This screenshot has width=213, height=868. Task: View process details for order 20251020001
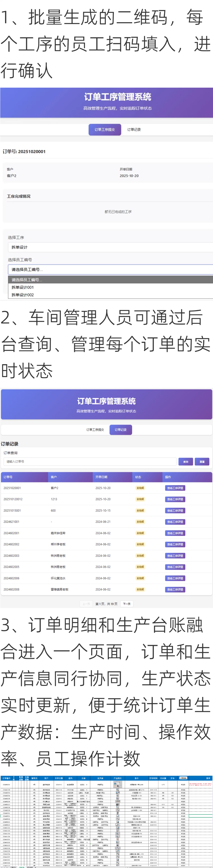coord(175,488)
